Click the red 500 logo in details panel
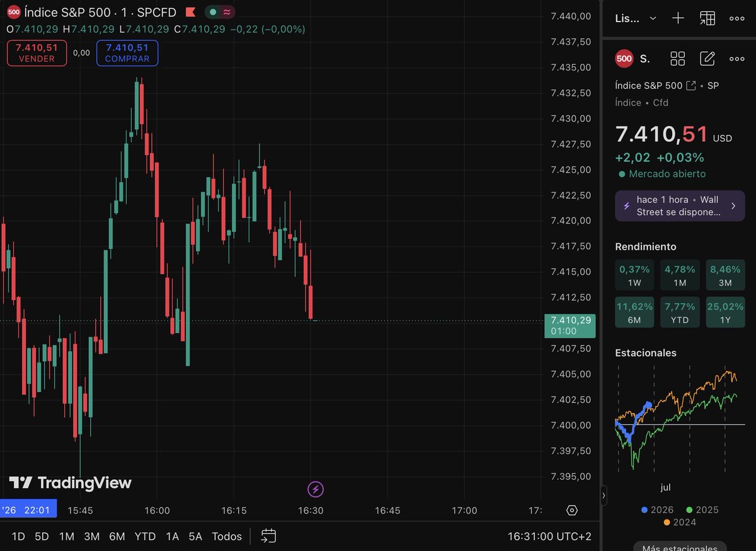The height and width of the screenshot is (551, 756). (x=624, y=59)
